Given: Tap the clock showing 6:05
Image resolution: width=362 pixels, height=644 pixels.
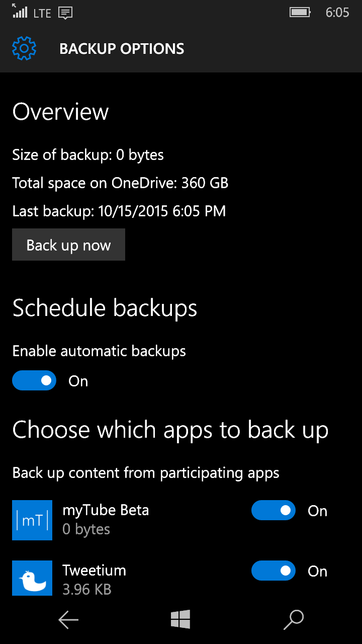Looking at the screenshot, I should pyautogui.click(x=337, y=13).
